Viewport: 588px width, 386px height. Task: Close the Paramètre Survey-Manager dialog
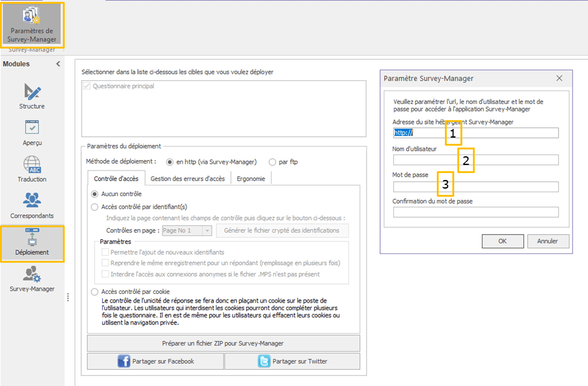[x=559, y=78]
